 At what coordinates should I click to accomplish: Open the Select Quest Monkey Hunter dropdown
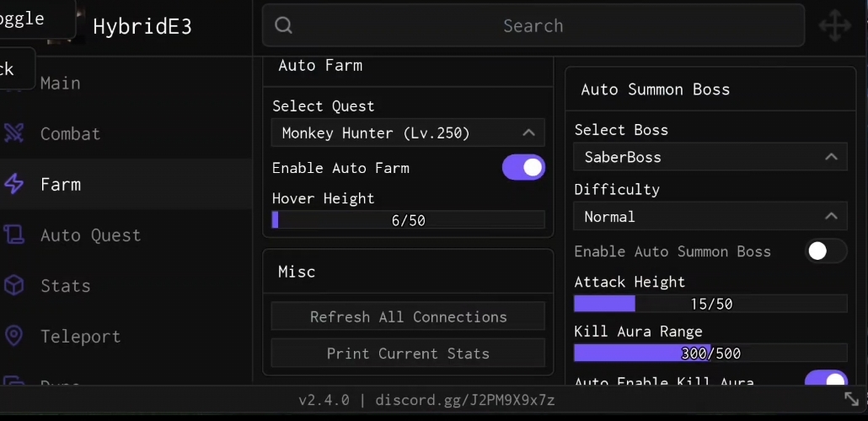(408, 133)
